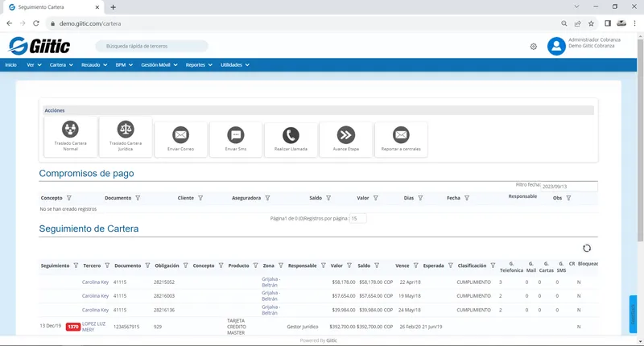Click the browser address bar
644x346 pixels.
click(304, 23)
